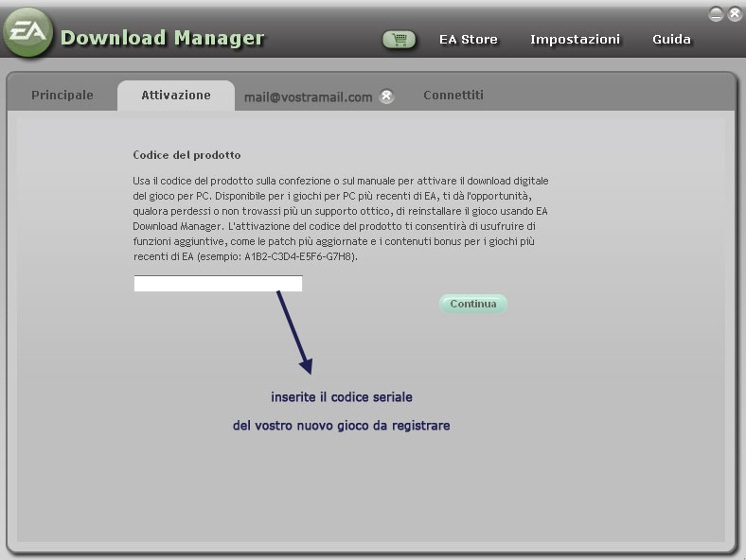Focus the product code input field
The height and width of the screenshot is (560, 746).
pos(218,284)
